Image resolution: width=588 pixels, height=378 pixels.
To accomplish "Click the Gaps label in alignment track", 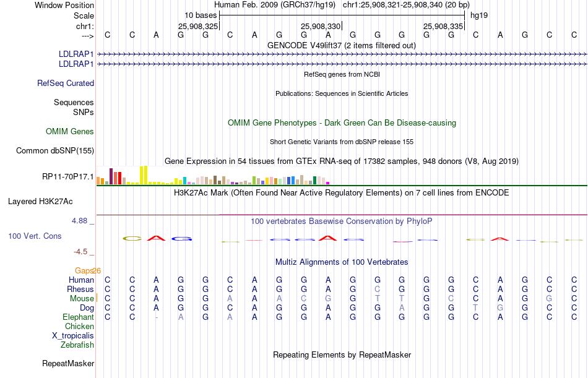I will pyautogui.click(x=84, y=271).
